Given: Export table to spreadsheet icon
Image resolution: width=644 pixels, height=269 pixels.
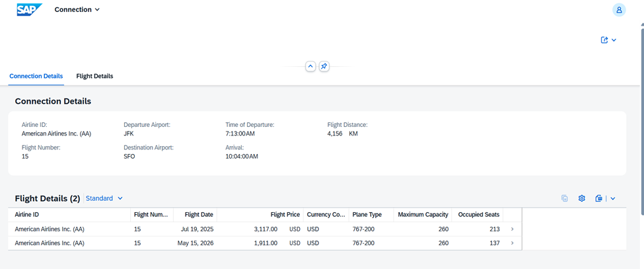Looking at the screenshot, I should (x=598, y=198).
